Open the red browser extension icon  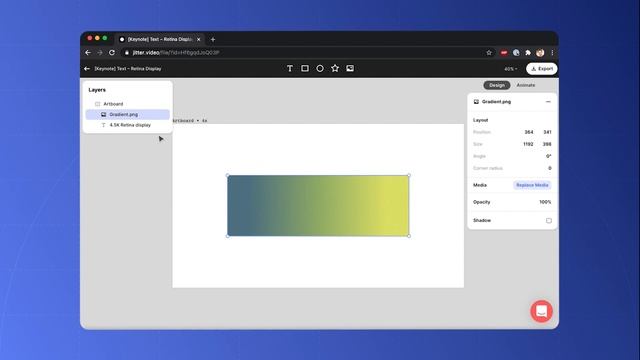[504, 53]
